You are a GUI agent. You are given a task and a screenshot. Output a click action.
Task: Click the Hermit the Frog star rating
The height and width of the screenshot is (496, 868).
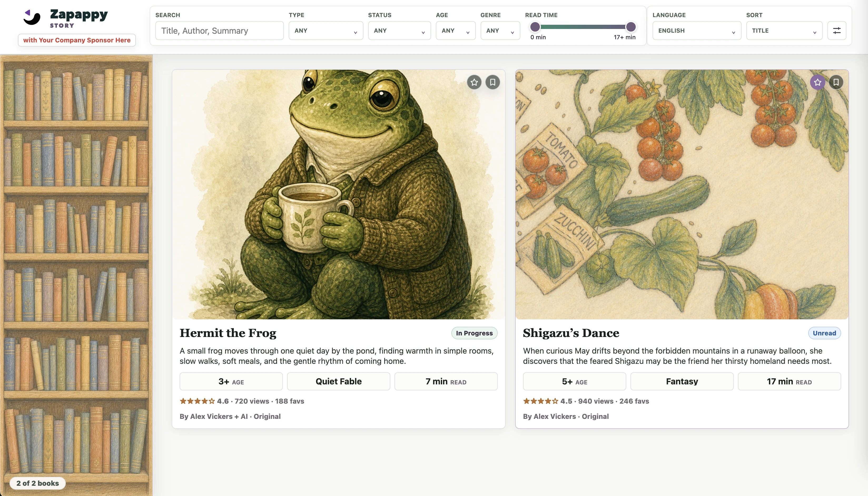(197, 401)
